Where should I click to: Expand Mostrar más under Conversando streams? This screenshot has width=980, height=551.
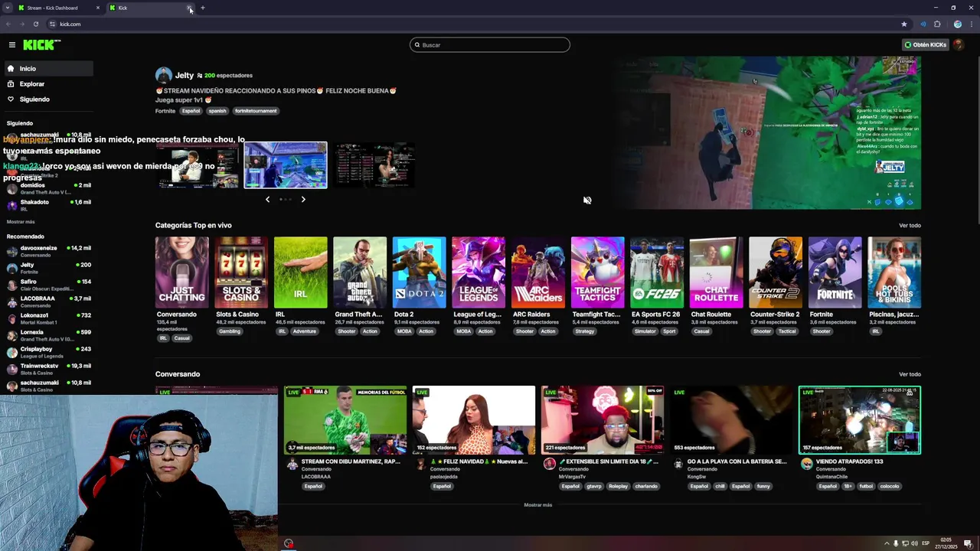pyautogui.click(x=537, y=505)
